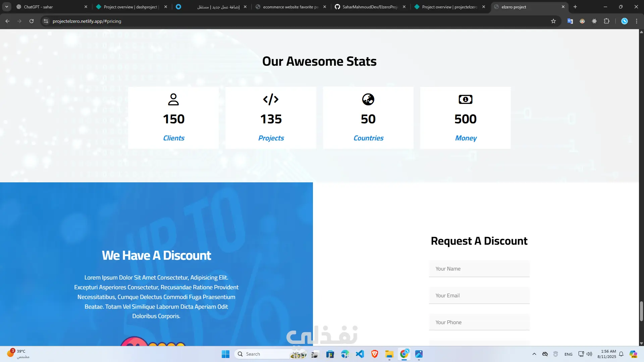Image resolution: width=644 pixels, height=362 pixels.
Task: Close the ecommerce website favorite tab
Action: click(x=325, y=7)
